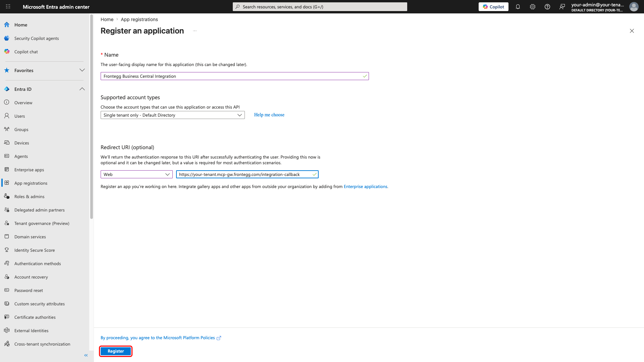Click the Password reset icon
644x362 pixels.
pyautogui.click(x=7, y=290)
